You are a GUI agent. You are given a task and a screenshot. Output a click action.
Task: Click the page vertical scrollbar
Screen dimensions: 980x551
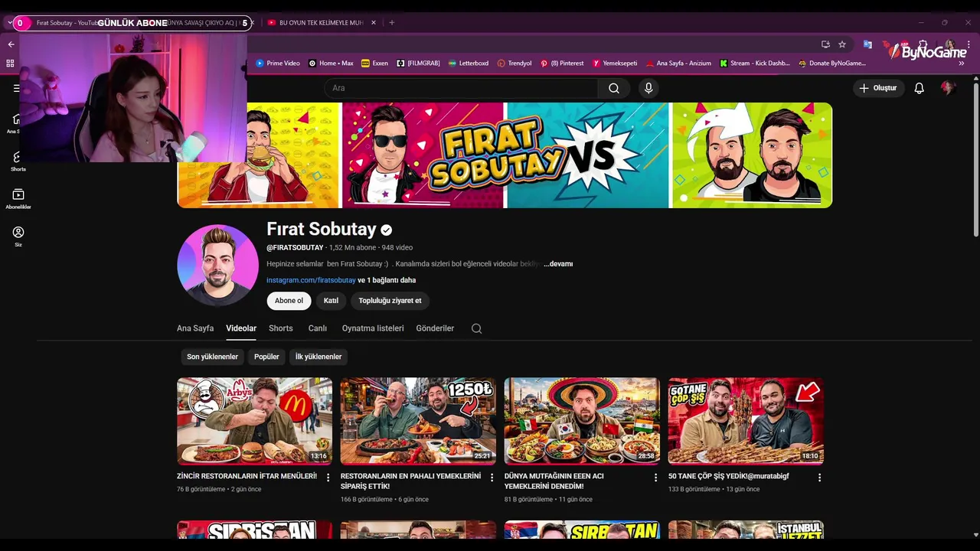tap(975, 160)
